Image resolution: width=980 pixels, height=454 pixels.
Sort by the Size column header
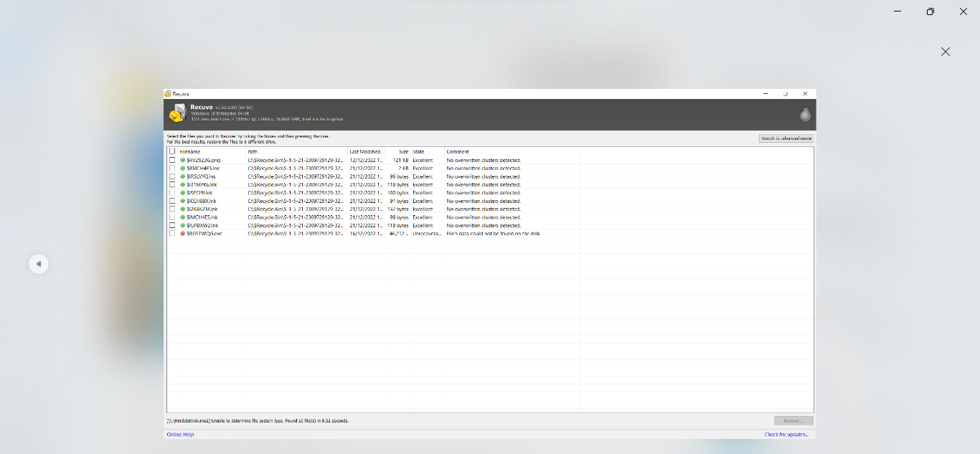coord(404,151)
